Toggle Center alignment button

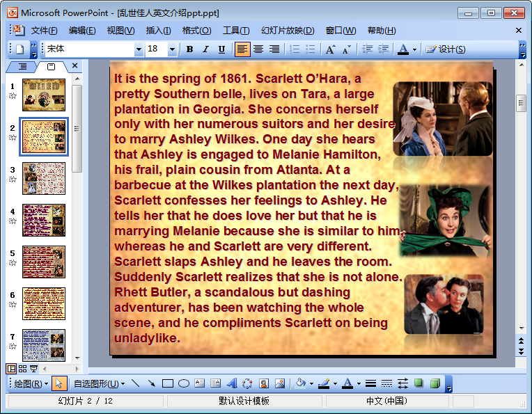(258, 49)
